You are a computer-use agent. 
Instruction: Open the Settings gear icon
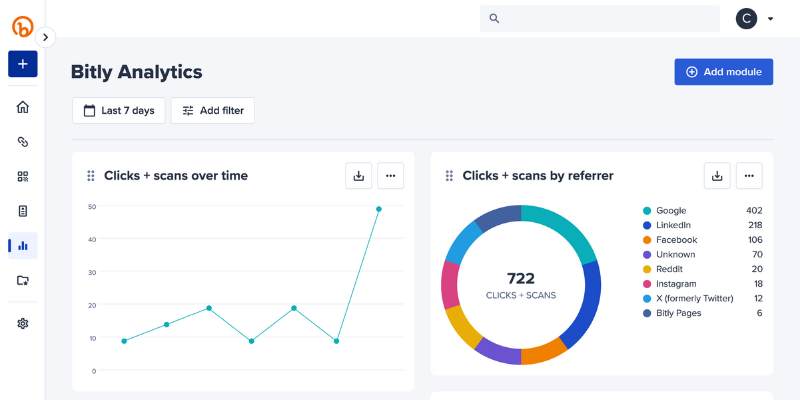tap(22, 323)
